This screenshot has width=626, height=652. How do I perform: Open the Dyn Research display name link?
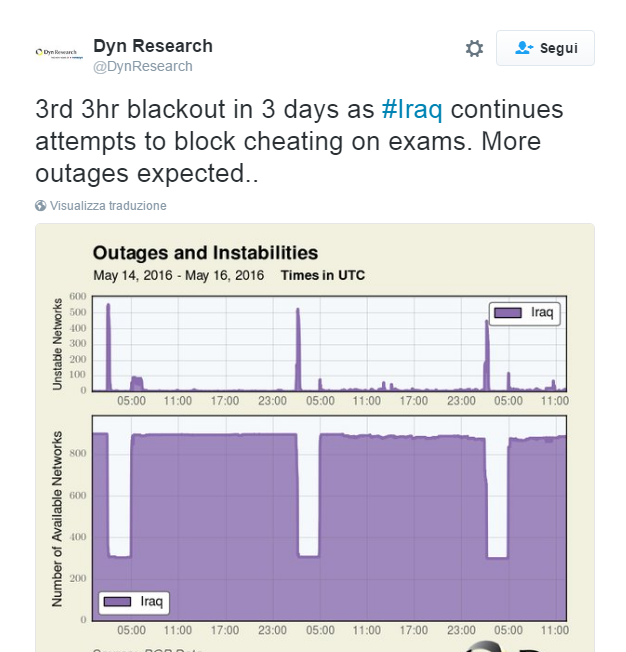point(153,46)
